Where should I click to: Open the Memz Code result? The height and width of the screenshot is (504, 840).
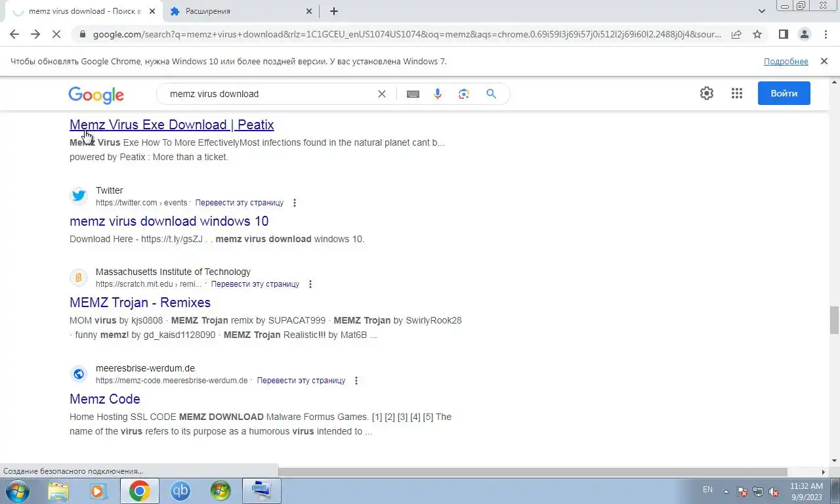click(x=105, y=399)
